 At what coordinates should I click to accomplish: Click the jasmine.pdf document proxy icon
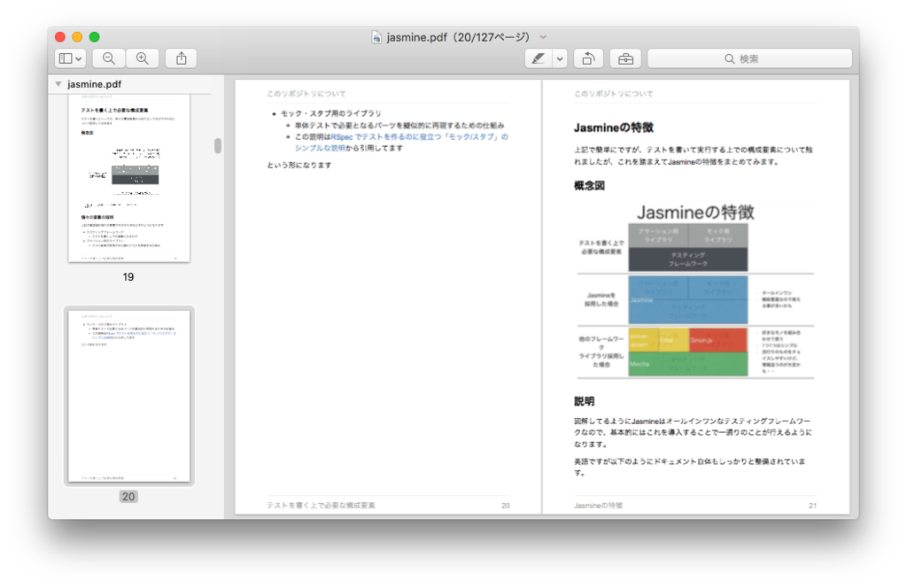376,37
